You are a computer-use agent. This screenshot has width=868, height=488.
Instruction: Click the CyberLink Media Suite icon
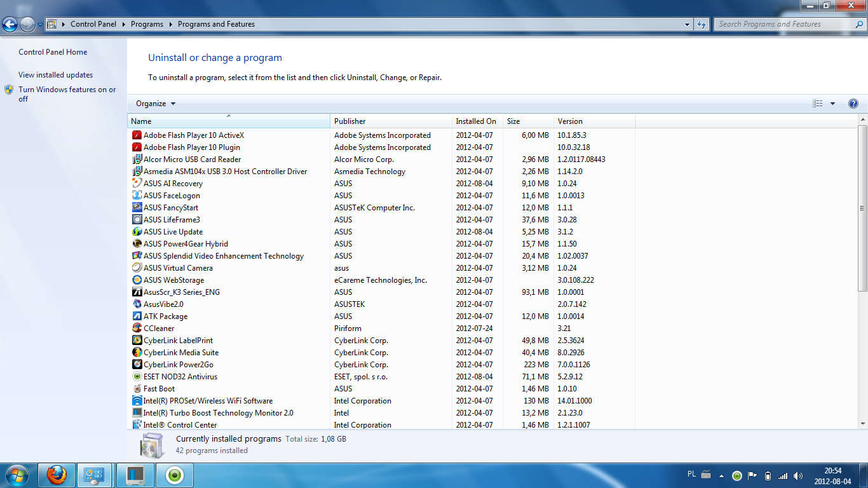137,353
